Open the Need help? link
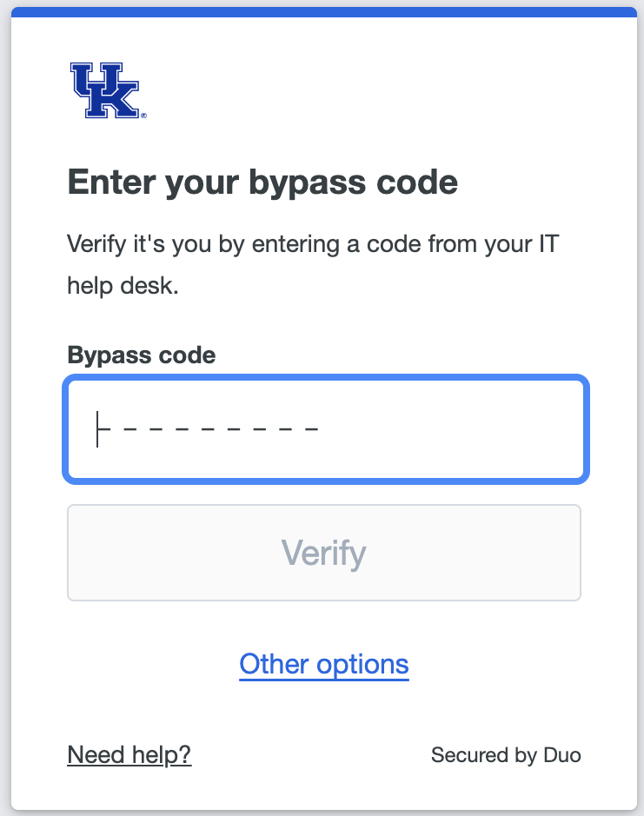 tap(129, 754)
